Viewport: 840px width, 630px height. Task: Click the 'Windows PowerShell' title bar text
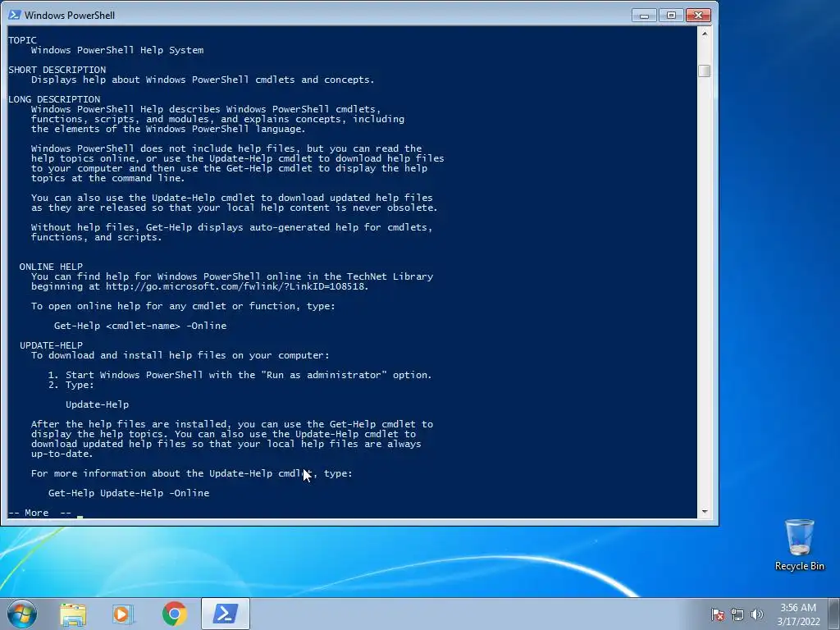[x=70, y=16]
